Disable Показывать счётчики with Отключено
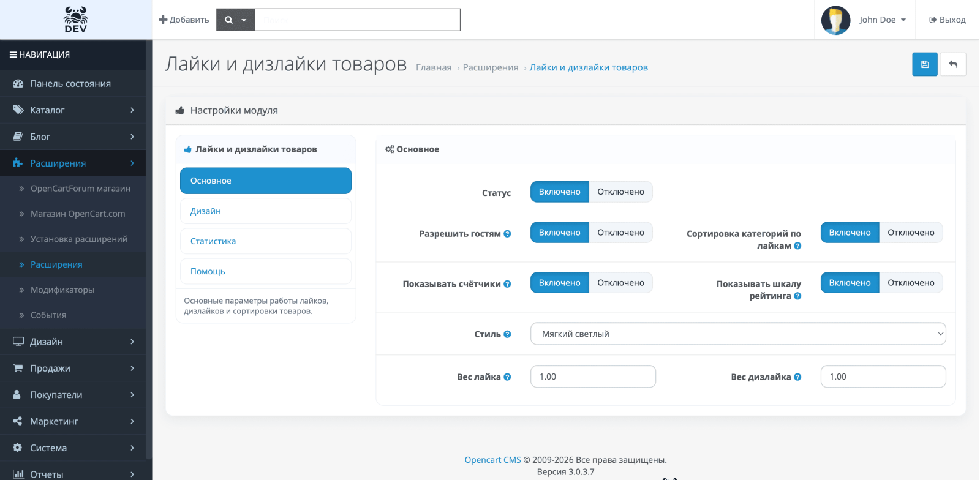This screenshot has height=480, width=980. point(620,283)
